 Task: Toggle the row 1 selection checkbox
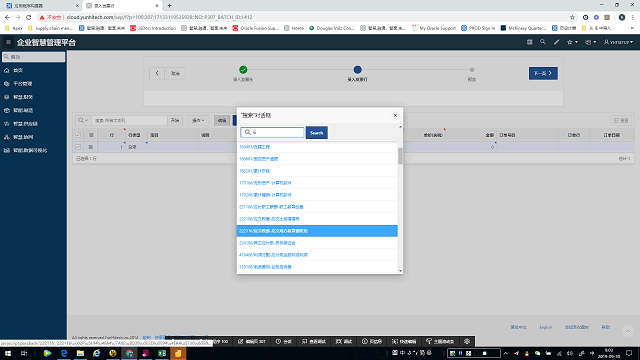[x=78, y=147]
